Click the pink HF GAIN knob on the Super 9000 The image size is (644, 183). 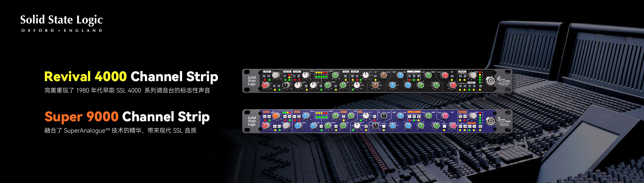click(445, 116)
